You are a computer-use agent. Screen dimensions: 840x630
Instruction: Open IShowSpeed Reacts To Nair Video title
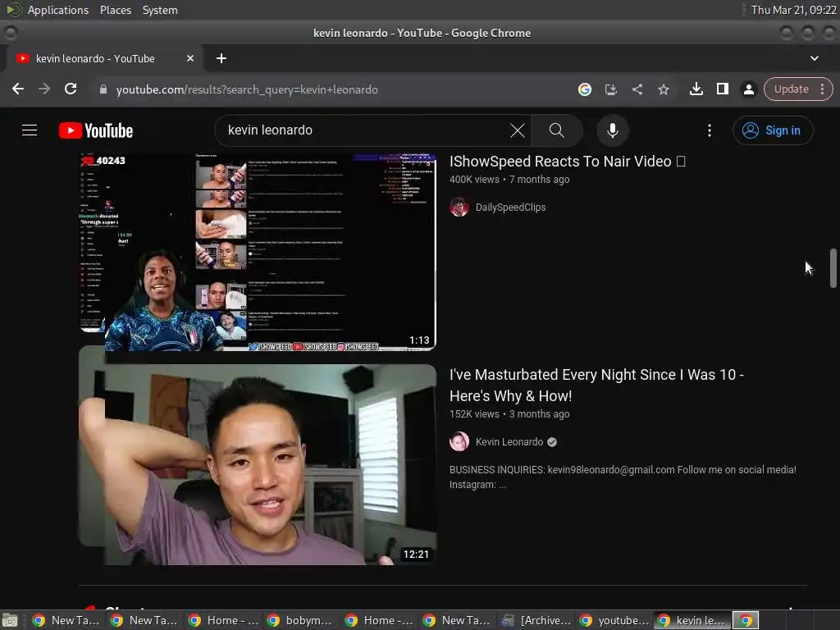tap(568, 162)
